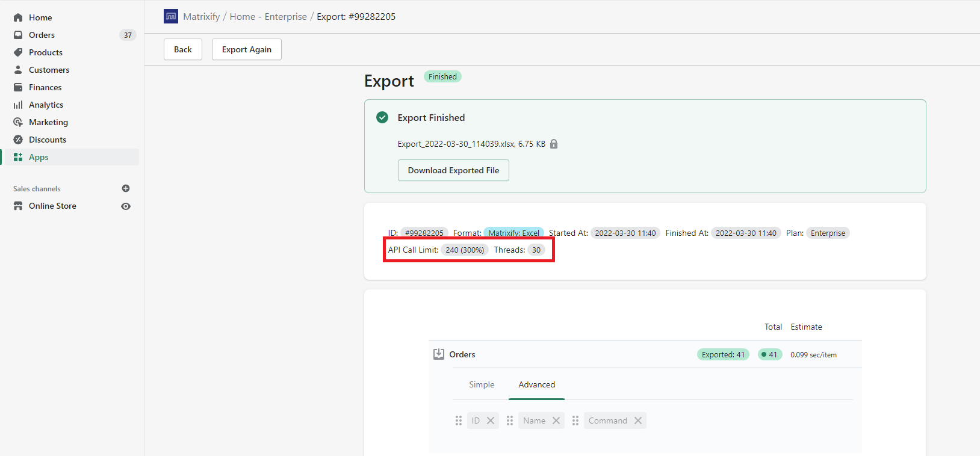Click the Matrixify app logo icon
980x456 pixels.
(171, 16)
